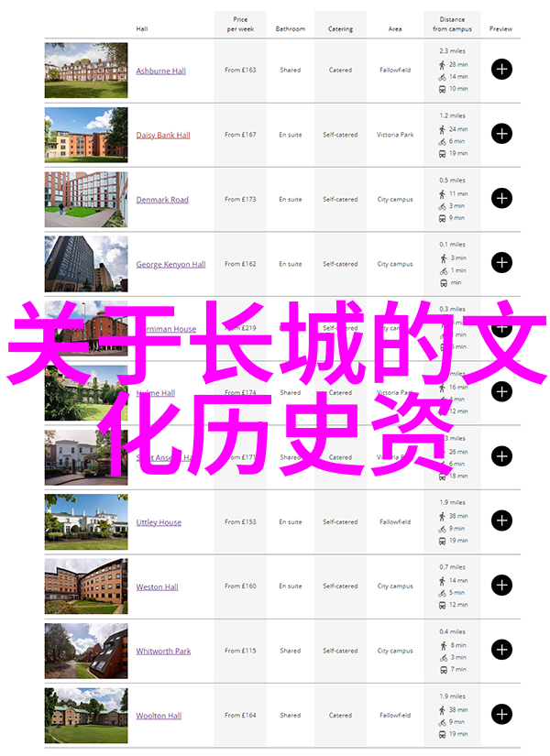550x756 pixels.
Task: Click the preview plus icon for Denmark Road
Action: click(501, 198)
